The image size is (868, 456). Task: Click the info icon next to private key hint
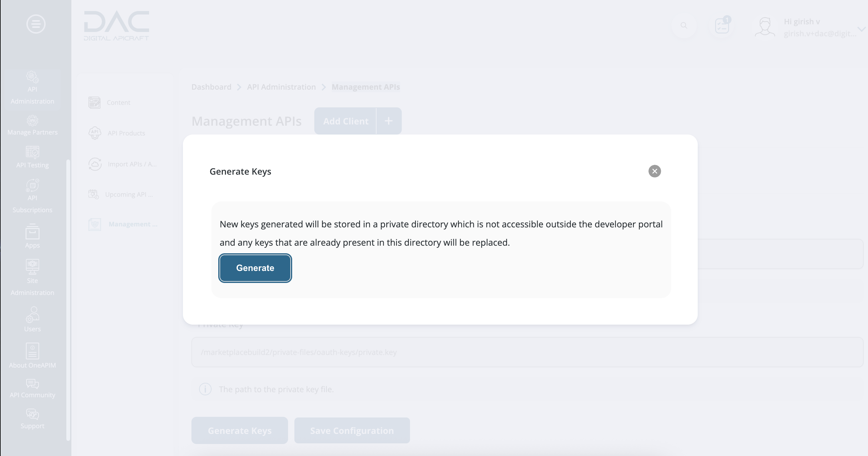pyautogui.click(x=205, y=389)
